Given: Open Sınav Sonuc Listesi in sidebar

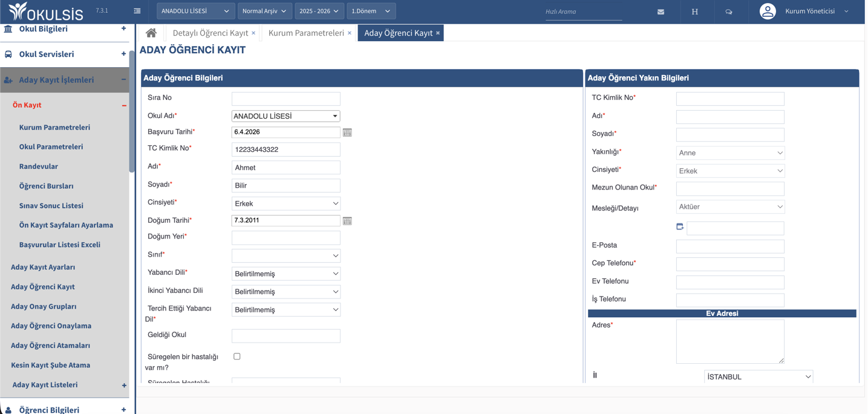Looking at the screenshot, I should [51, 206].
